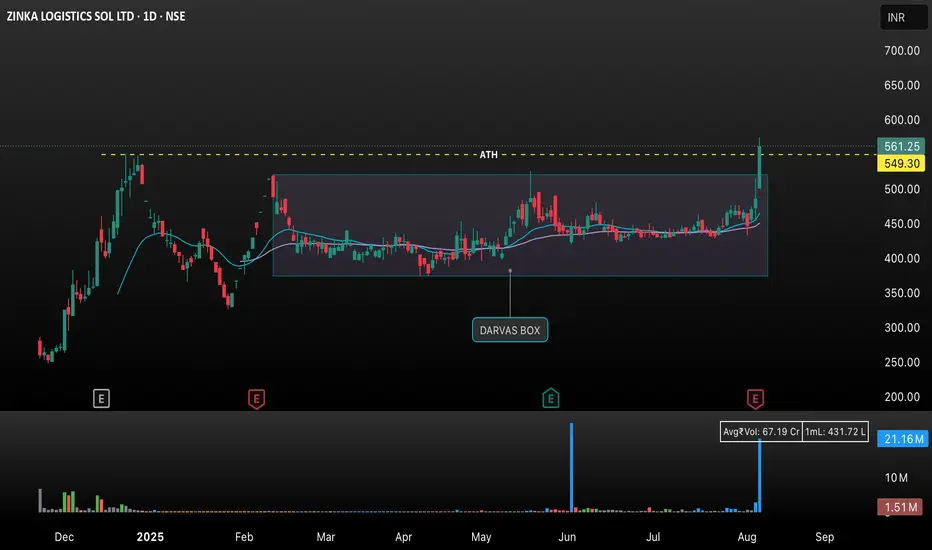Click the Jun label on time axis

[x=567, y=537]
